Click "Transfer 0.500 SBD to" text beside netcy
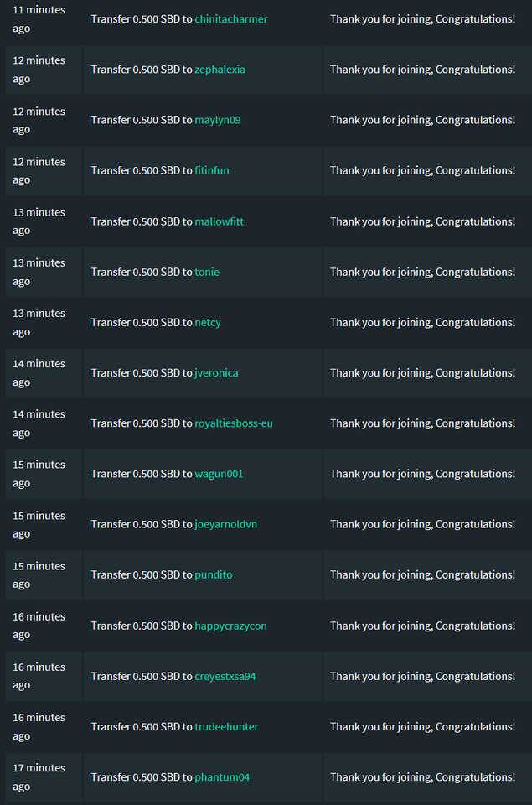The width and height of the screenshot is (532, 805). click(x=142, y=322)
